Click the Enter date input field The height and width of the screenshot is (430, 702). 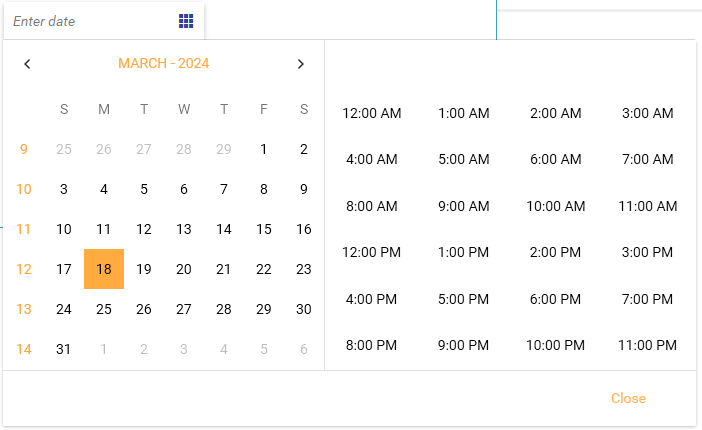tap(90, 21)
